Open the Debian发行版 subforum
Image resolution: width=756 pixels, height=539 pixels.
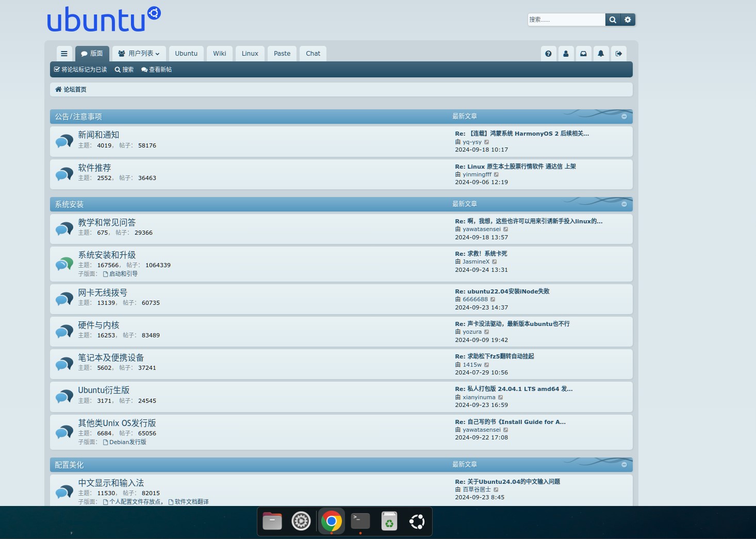[x=125, y=442]
